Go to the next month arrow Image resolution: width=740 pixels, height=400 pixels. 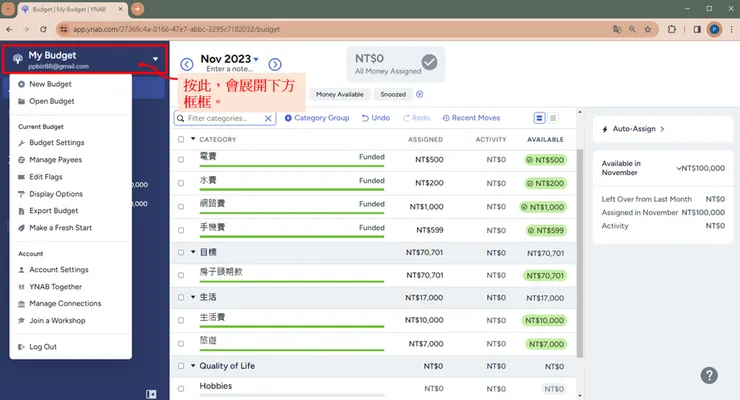click(x=275, y=64)
